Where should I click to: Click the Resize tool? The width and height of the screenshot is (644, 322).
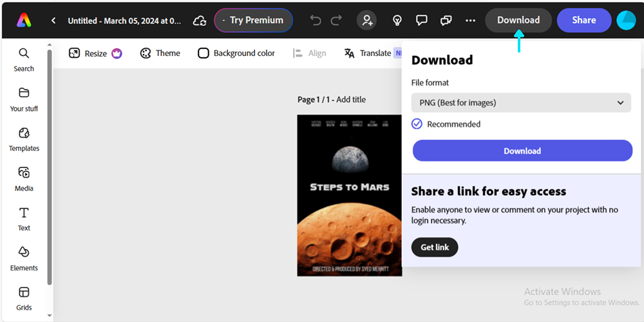click(88, 53)
